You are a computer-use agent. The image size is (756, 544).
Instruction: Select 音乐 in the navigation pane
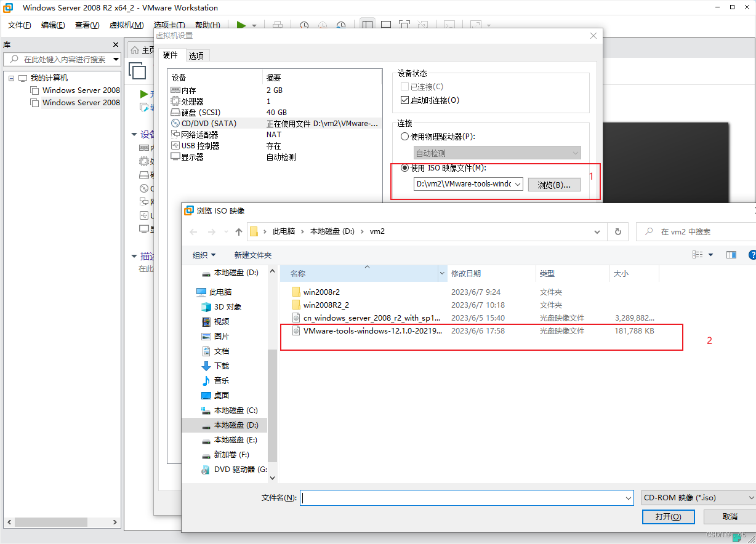(x=221, y=380)
